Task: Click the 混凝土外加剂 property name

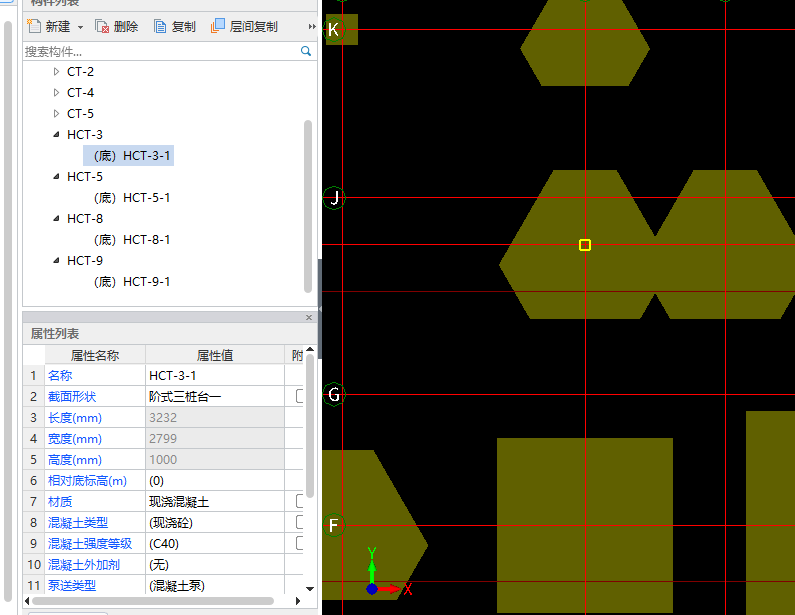Action: point(84,565)
